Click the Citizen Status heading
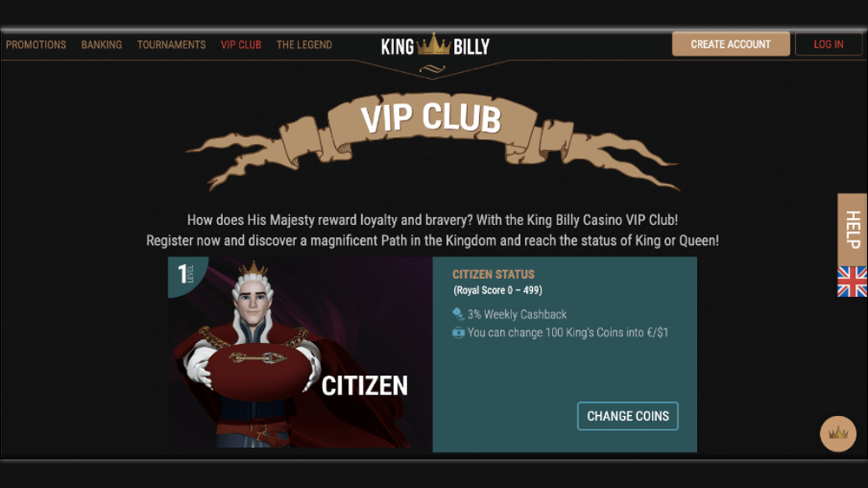The image size is (868, 488). click(x=493, y=274)
